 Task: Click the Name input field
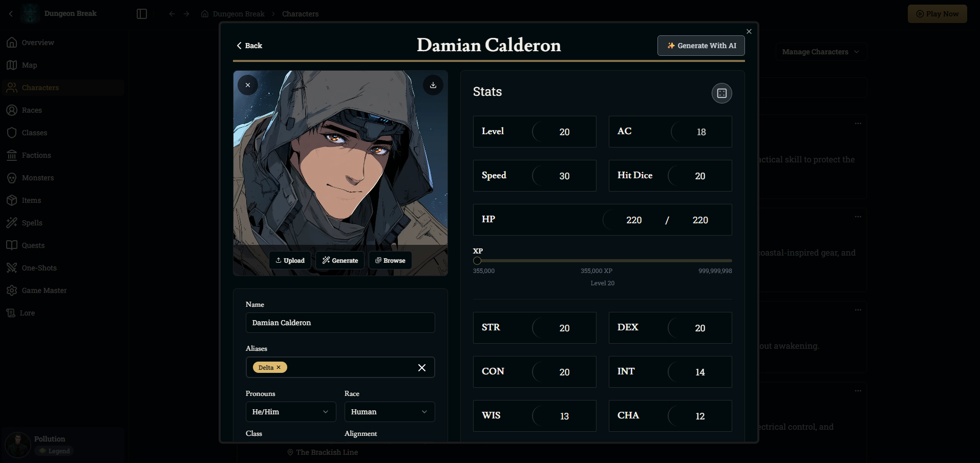[x=340, y=323]
